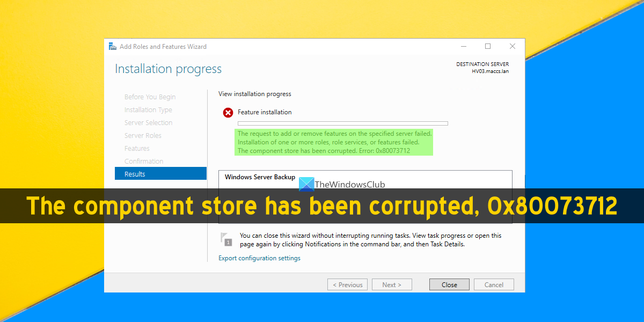Click the 'DESTINATION SERVER' label
This screenshot has width=644, height=322.
click(x=482, y=64)
